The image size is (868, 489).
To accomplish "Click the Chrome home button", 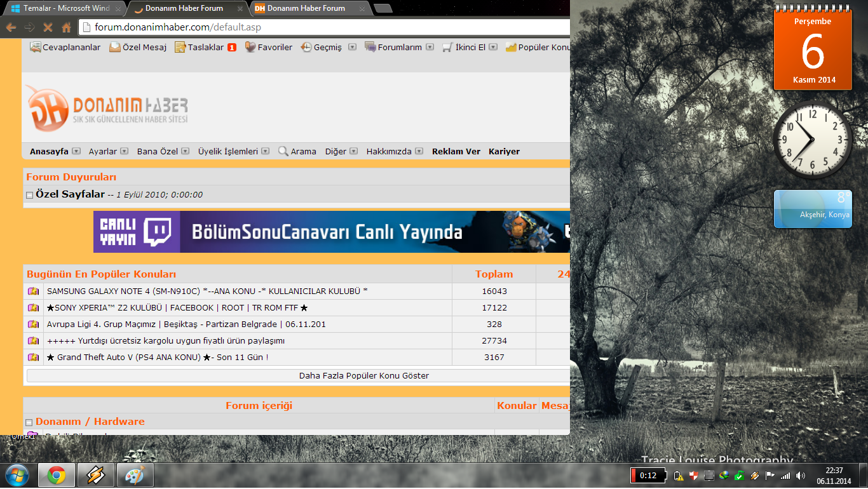I will [66, 27].
